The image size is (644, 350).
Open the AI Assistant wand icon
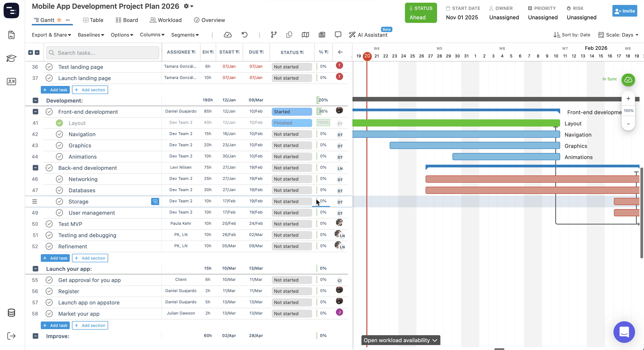352,35
